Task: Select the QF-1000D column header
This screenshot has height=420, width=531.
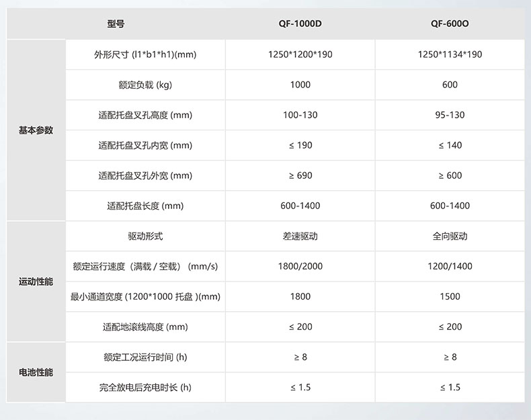Action: 300,24
